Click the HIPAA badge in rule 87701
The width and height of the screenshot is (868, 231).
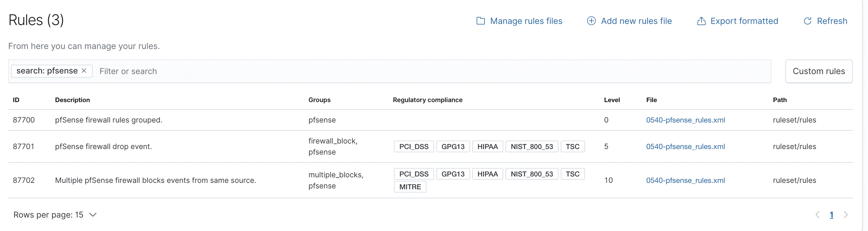click(x=487, y=146)
